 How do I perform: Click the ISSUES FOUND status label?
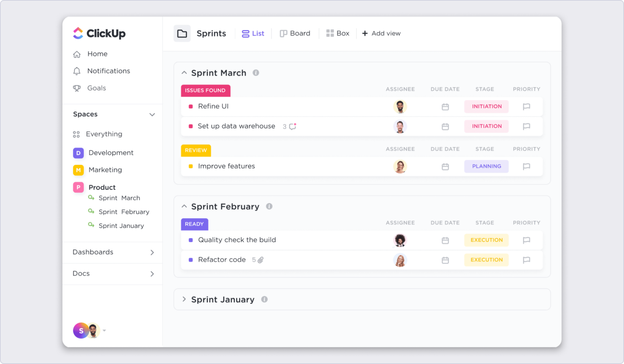click(206, 90)
